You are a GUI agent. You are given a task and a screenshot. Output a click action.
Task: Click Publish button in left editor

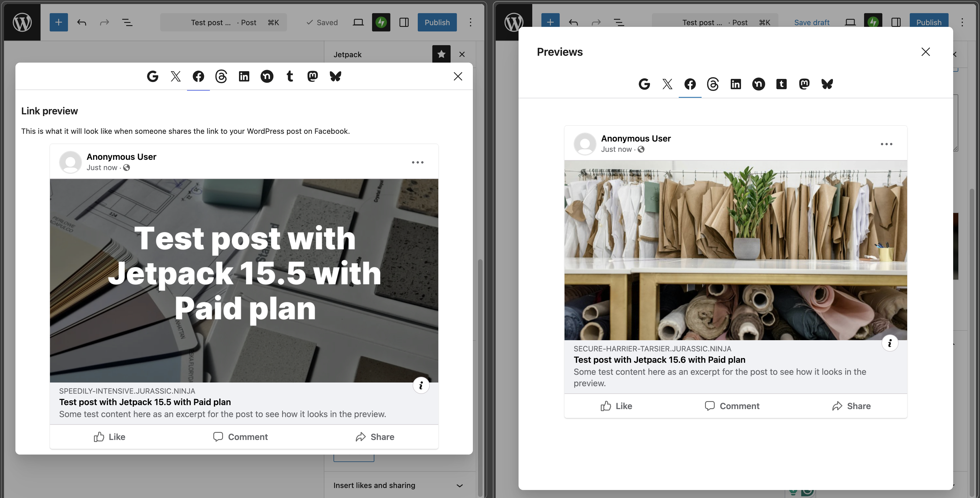[x=437, y=23]
